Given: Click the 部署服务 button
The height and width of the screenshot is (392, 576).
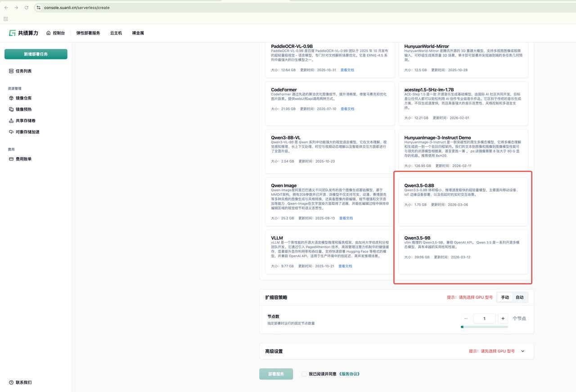Looking at the screenshot, I should [x=276, y=374].
